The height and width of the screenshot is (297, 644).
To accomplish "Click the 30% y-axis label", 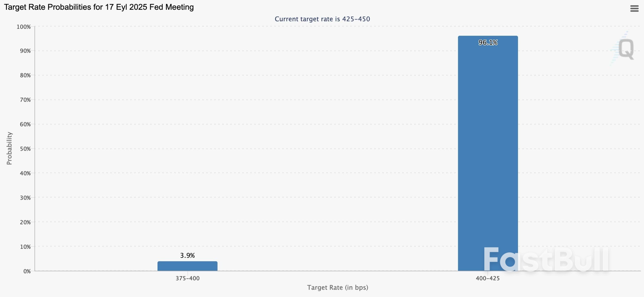I will tap(25, 198).
